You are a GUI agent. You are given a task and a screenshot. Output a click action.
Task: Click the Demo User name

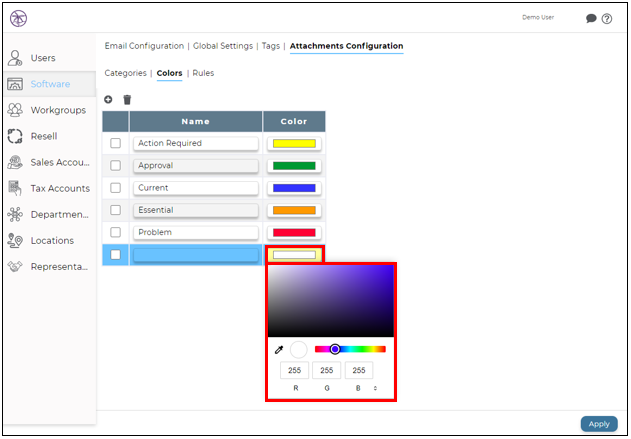538,17
